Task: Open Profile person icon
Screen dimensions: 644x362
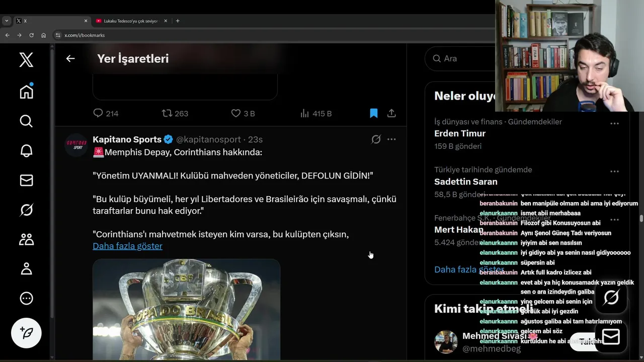Action: coord(26,268)
